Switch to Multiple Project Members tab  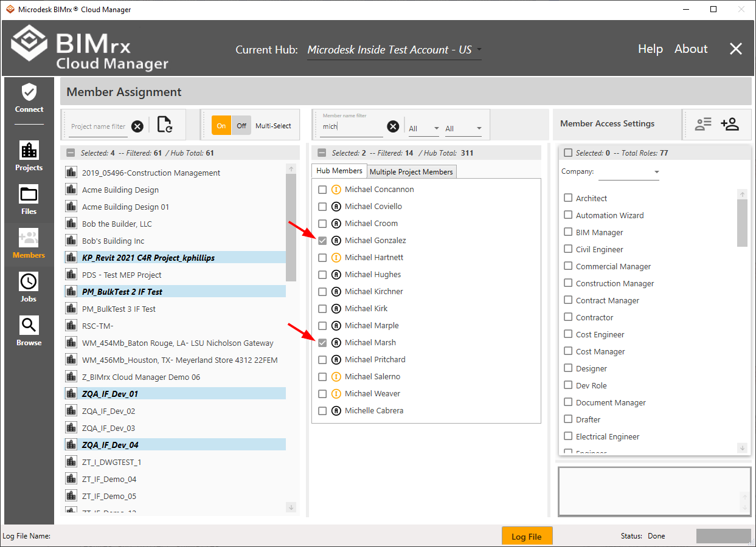412,172
